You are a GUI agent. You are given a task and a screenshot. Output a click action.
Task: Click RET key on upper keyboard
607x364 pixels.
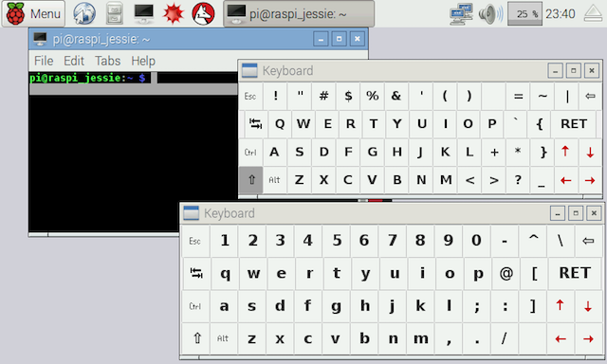coord(574,124)
